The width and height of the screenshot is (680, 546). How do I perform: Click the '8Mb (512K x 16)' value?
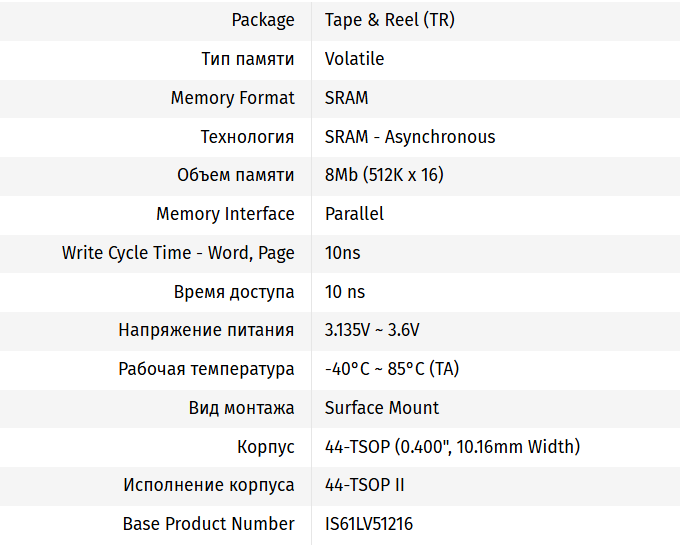point(384,175)
